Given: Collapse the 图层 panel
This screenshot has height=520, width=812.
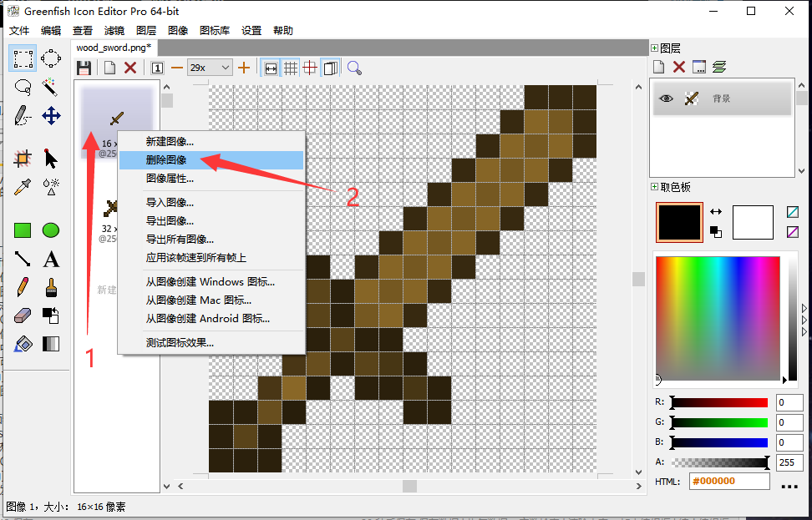Looking at the screenshot, I should click(655, 48).
